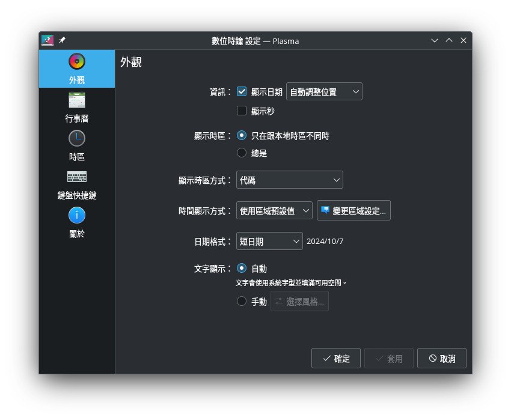This screenshot has width=511, height=420.
Task: Click the 日期格式： form label
Action: 212,242
